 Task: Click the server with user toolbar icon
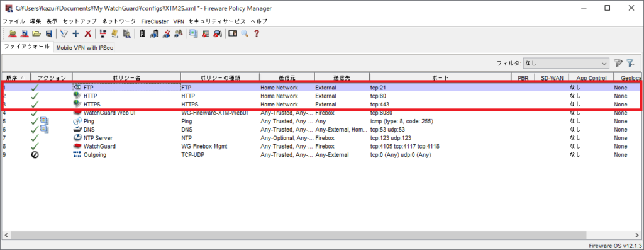tap(127, 34)
